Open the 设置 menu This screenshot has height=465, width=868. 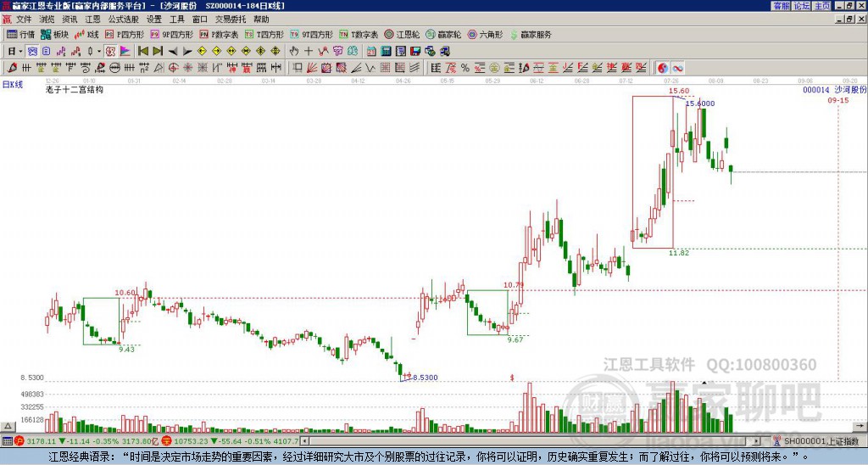(x=154, y=20)
